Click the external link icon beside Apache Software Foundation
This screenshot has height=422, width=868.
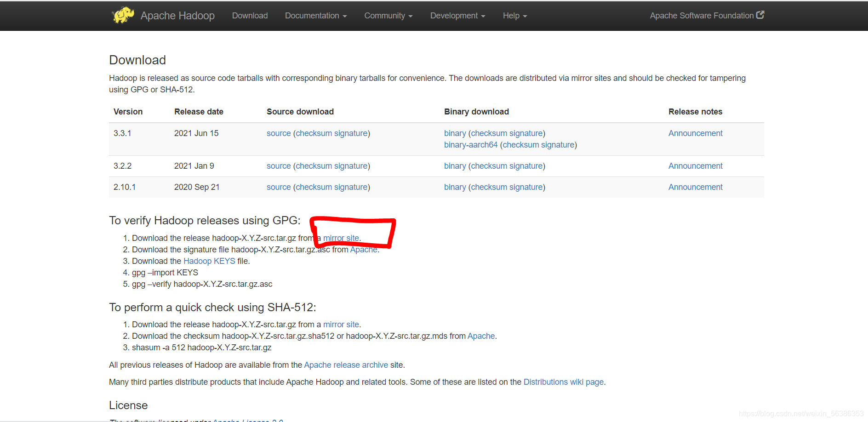(760, 15)
